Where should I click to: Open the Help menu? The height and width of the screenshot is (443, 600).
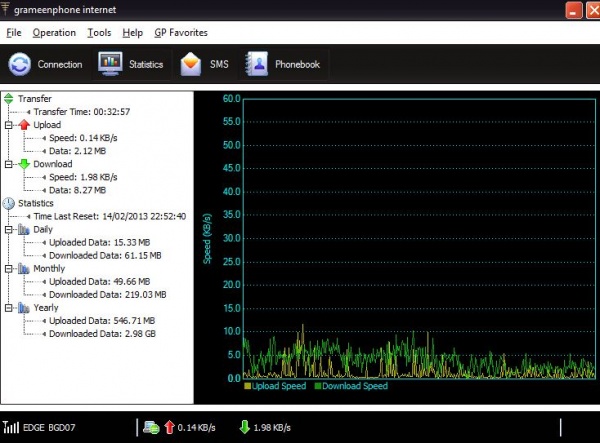[x=132, y=33]
